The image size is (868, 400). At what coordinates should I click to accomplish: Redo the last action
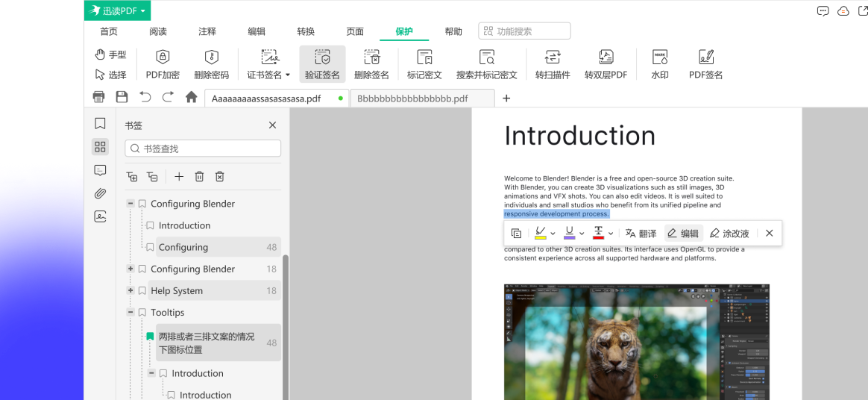point(168,97)
